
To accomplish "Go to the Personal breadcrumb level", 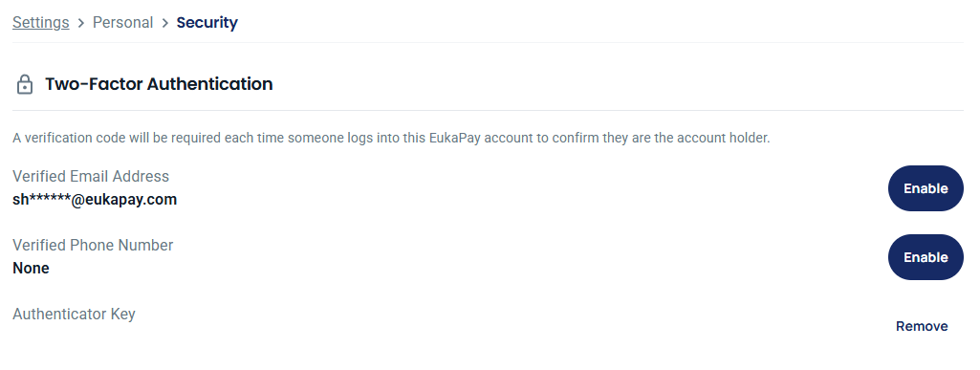I will tap(122, 23).
